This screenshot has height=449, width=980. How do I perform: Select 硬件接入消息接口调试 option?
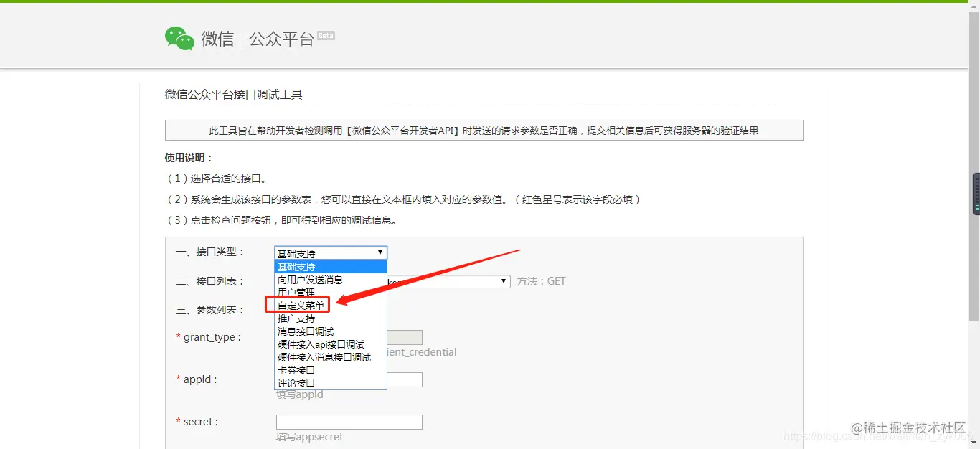pos(330,357)
